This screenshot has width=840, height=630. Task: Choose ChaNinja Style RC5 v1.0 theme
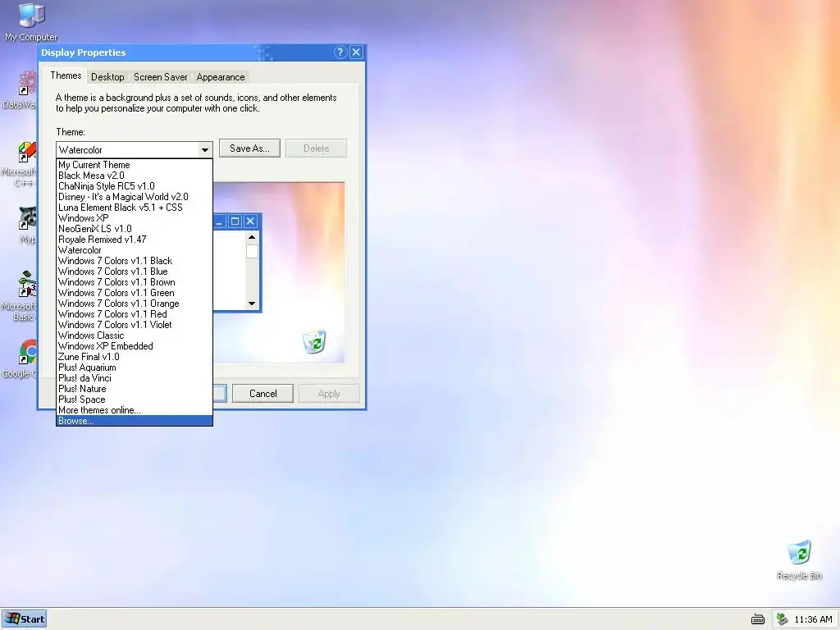click(x=135, y=186)
